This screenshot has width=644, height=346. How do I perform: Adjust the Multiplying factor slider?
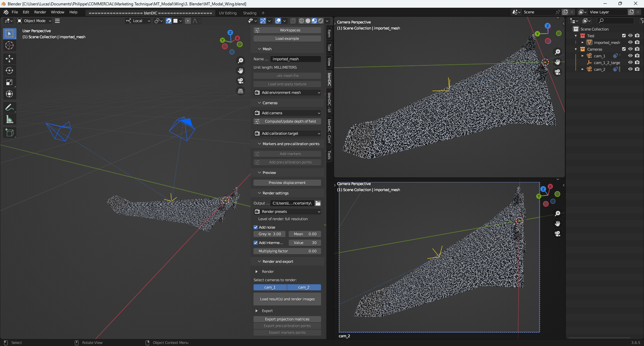(287, 251)
